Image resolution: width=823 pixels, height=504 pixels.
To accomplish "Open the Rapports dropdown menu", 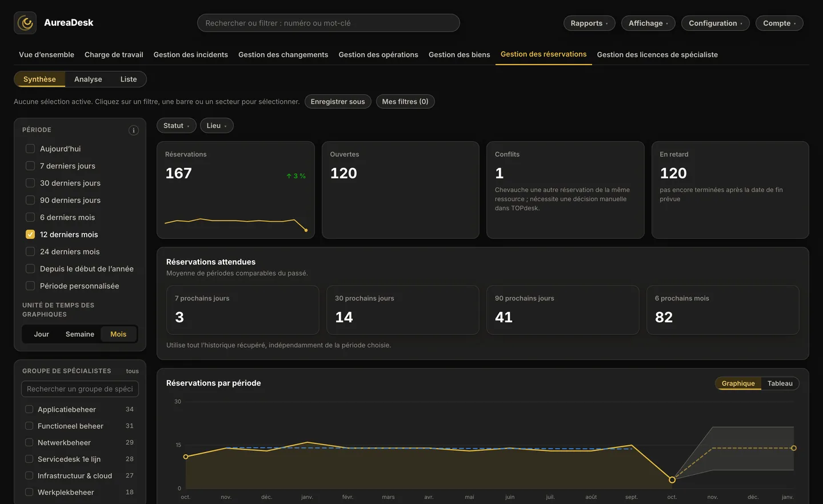I will (589, 23).
